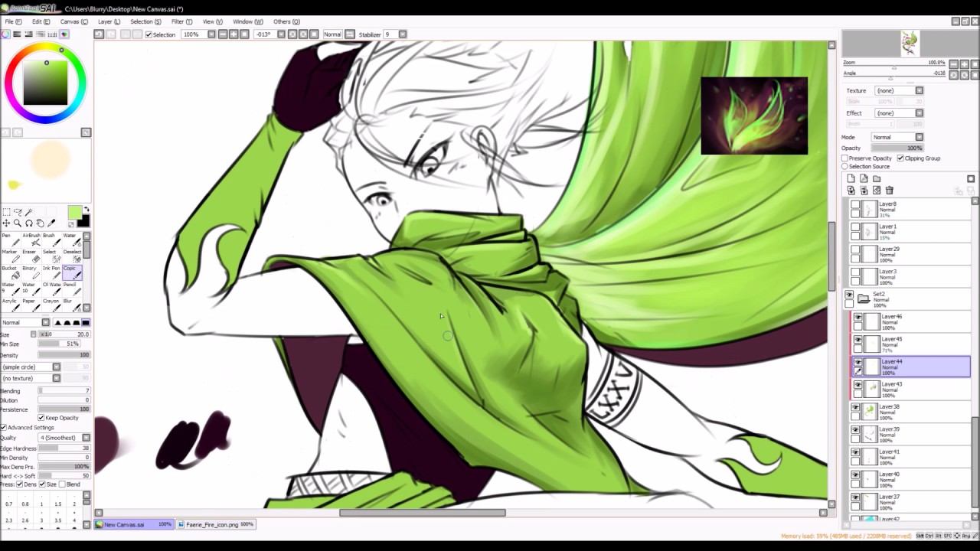Open the Layer menu
The height and width of the screenshot is (551, 980).
pyautogui.click(x=109, y=21)
